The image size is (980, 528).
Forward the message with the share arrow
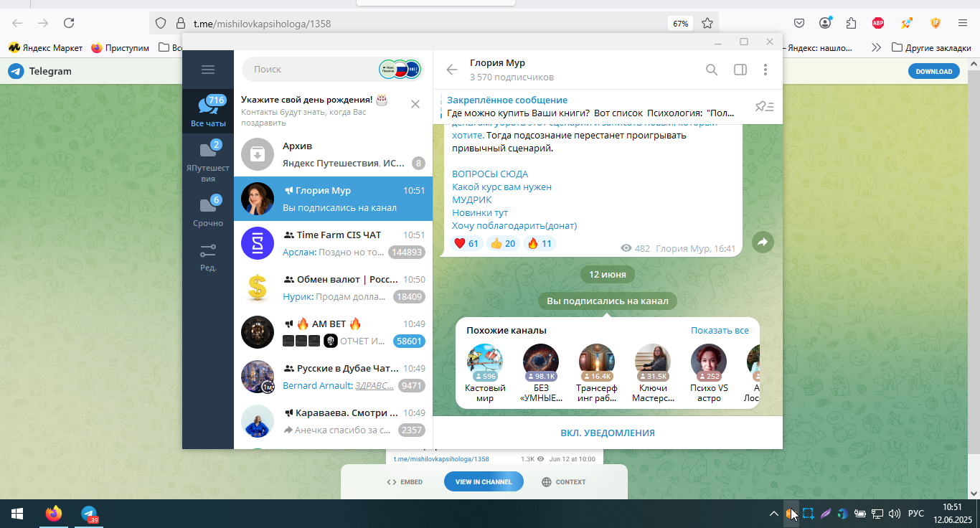pyautogui.click(x=763, y=242)
